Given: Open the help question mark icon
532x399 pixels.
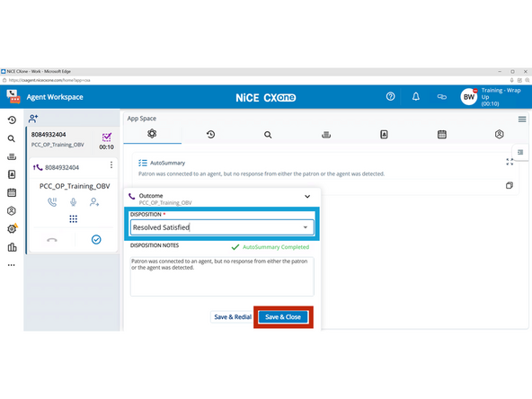Looking at the screenshot, I should [x=391, y=97].
